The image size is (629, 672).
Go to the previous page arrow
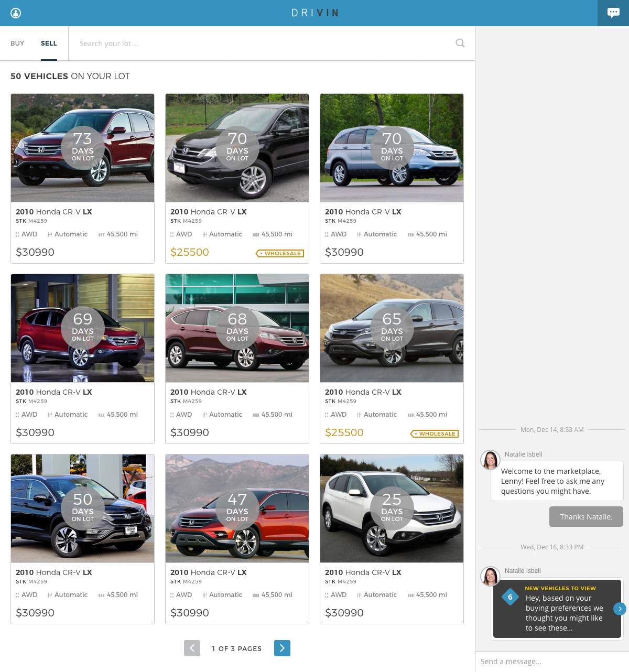pos(192,648)
